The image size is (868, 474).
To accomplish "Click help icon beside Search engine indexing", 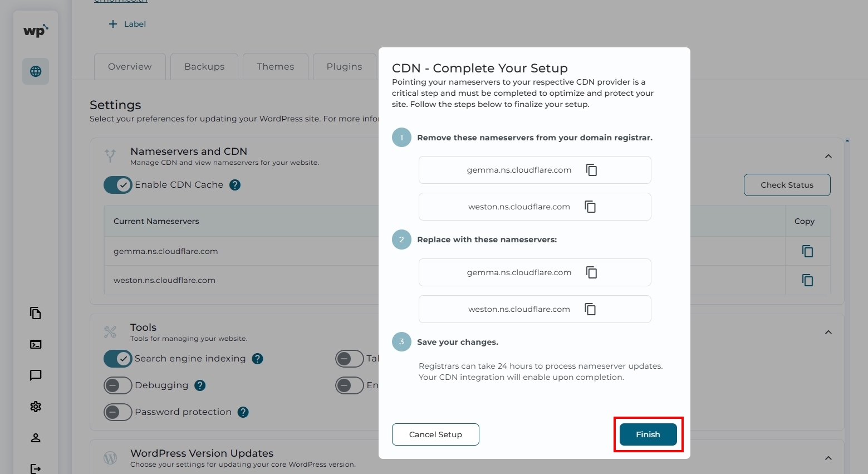I will (257, 359).
